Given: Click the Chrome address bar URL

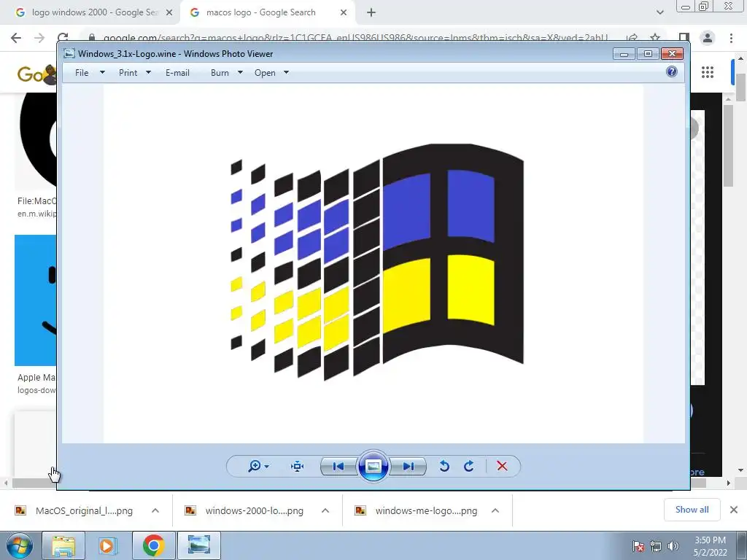Looking at the screenshot, I should point(355,38).
